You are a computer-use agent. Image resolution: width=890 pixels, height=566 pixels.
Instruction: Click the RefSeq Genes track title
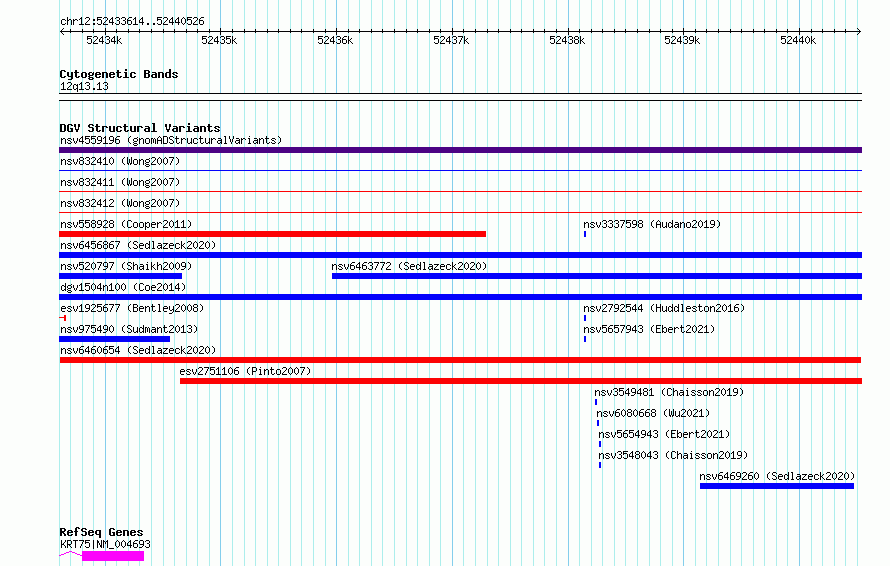(101, 532)
